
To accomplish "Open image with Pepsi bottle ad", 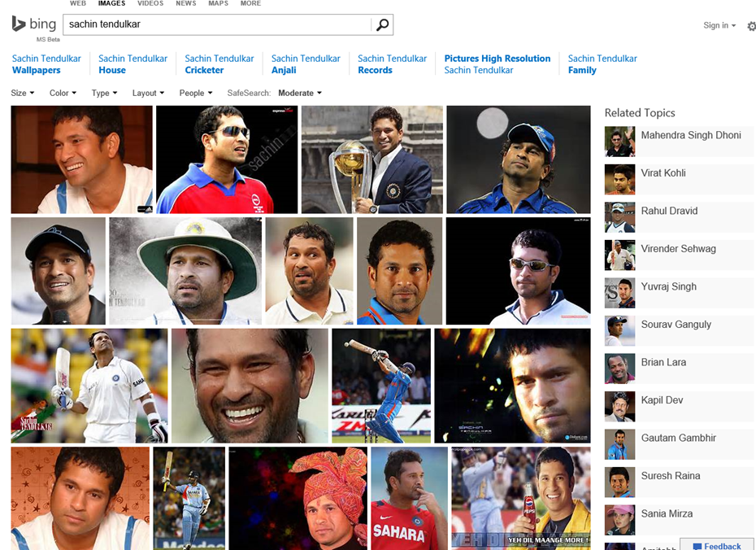I will pyautogui.click(x=521, y=499).
